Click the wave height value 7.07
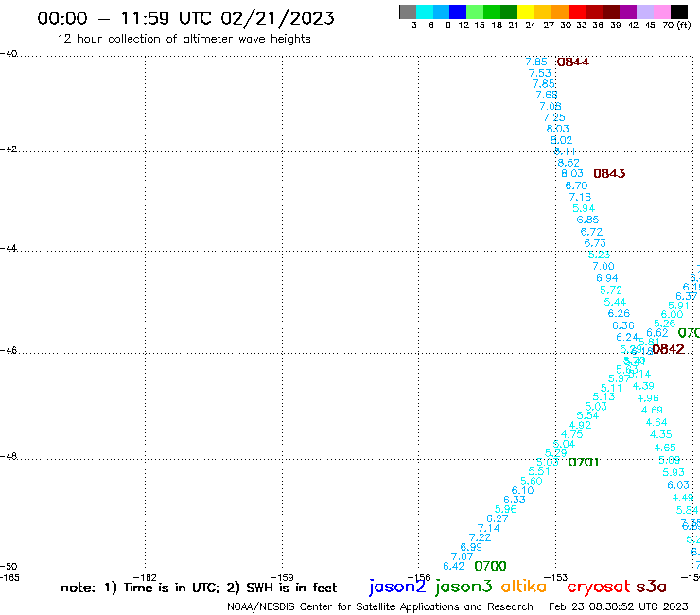Image resolution: width=700 pixels, height=615 pixels. coord(462,557)
